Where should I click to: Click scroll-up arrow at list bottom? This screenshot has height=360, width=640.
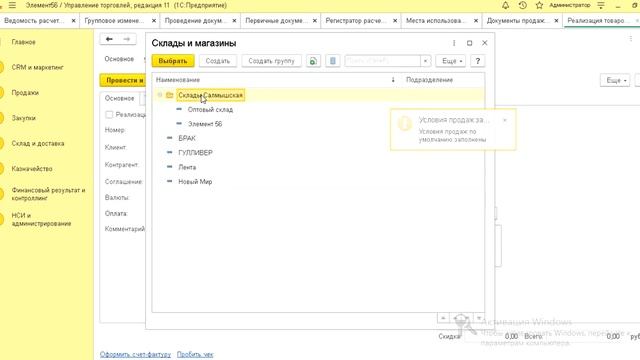(x=443, y=318)
